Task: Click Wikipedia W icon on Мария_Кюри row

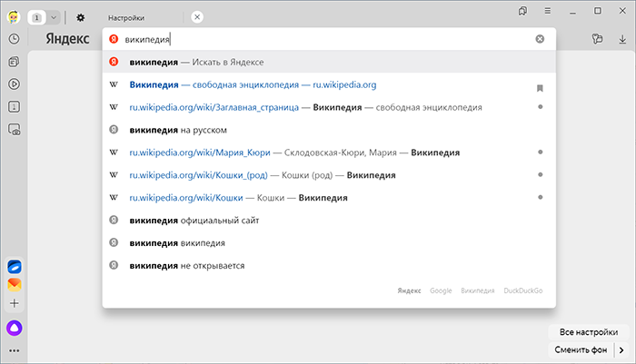Action: [114, 152]
